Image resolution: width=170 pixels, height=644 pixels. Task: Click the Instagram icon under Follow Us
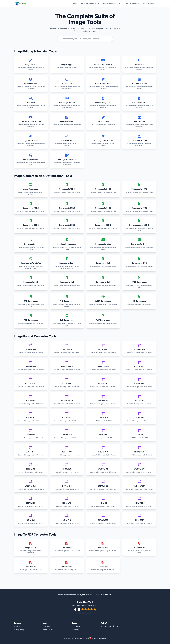click(x=102, y=626)
